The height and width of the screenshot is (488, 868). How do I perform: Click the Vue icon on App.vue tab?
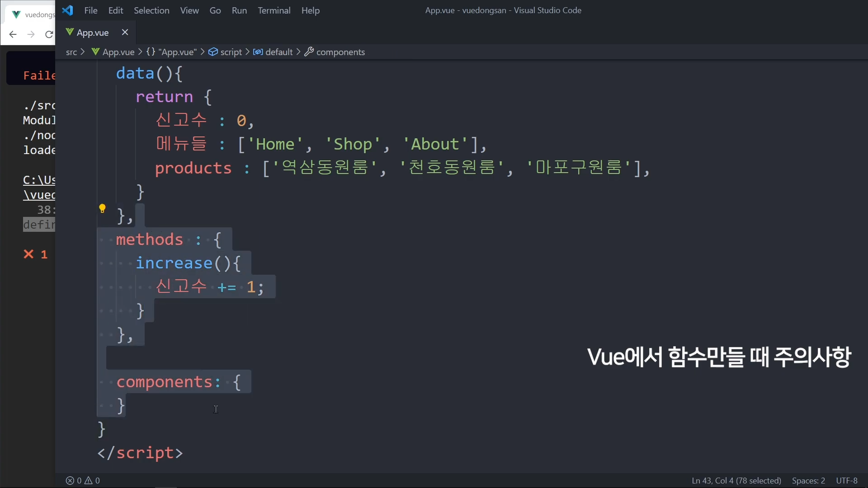[x=70, y=32]
